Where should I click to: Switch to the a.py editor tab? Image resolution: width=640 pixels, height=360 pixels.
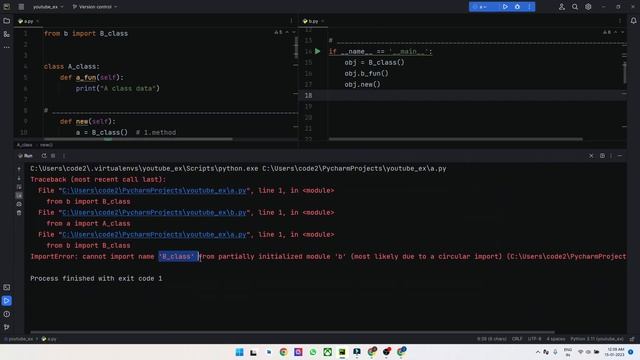(28, 21)
